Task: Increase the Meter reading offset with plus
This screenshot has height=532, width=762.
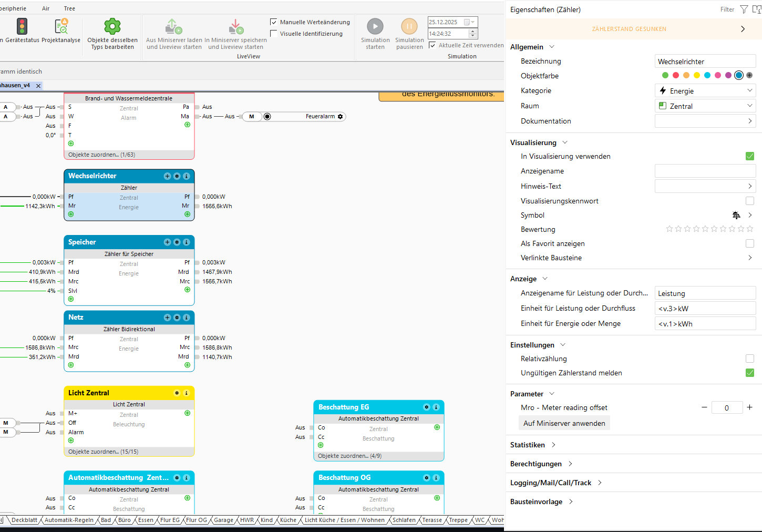Action: [750, 407]
